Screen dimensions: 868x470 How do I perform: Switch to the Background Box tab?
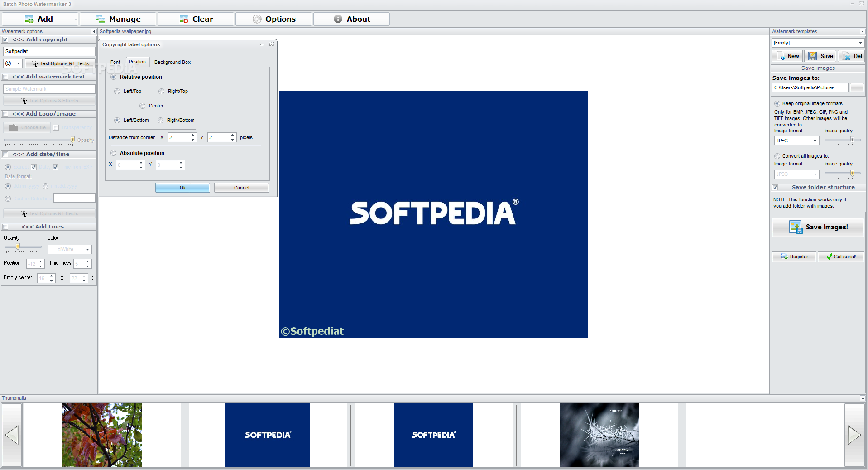[173, 62]
